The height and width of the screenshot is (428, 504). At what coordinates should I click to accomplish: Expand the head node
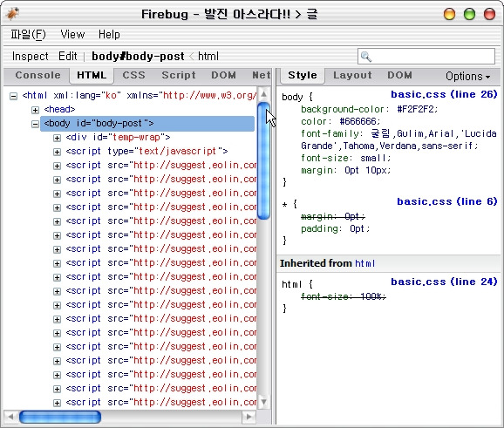point(35,110)
